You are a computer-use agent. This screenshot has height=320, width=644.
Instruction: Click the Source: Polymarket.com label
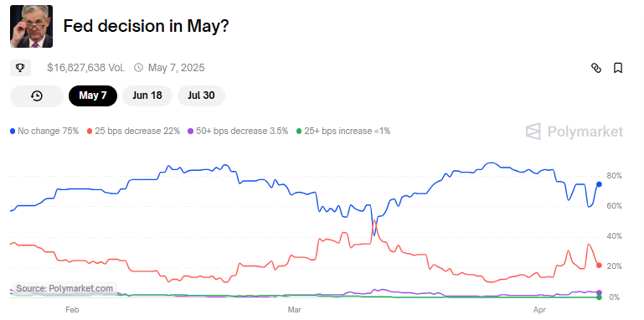[x=64, y=288]
